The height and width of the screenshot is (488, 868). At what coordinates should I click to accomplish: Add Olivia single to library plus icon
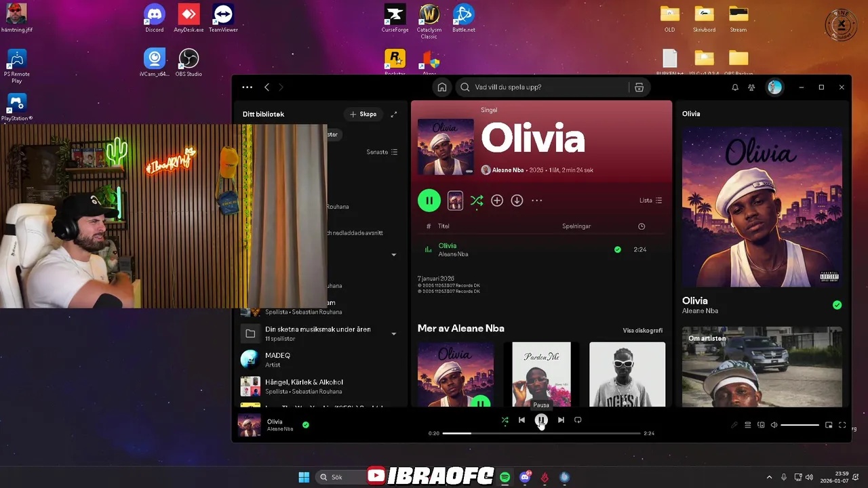tap(497, 201)
